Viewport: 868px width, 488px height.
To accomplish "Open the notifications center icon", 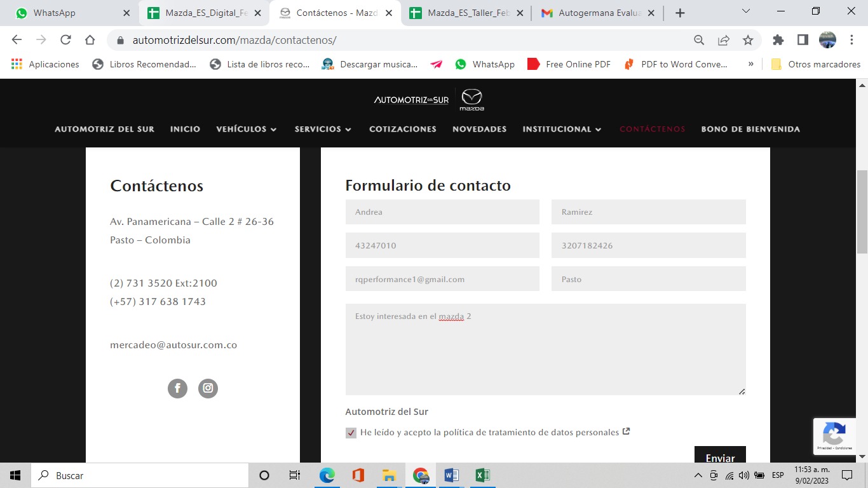I will 846,475.
